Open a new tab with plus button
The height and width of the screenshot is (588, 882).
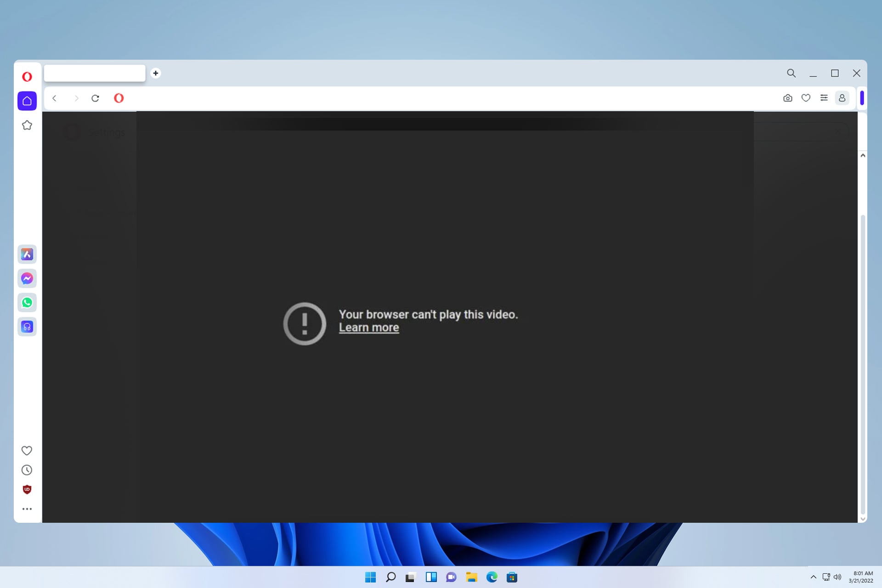[x=156, y=73]
